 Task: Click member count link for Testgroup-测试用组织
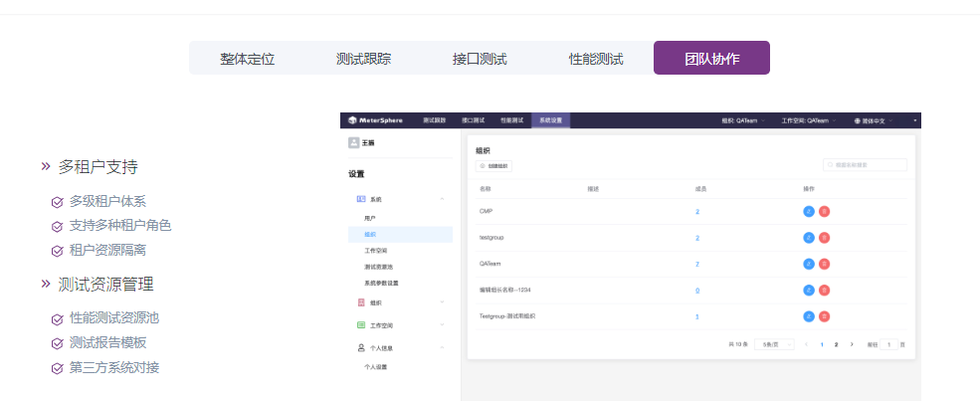coord(697,316)
